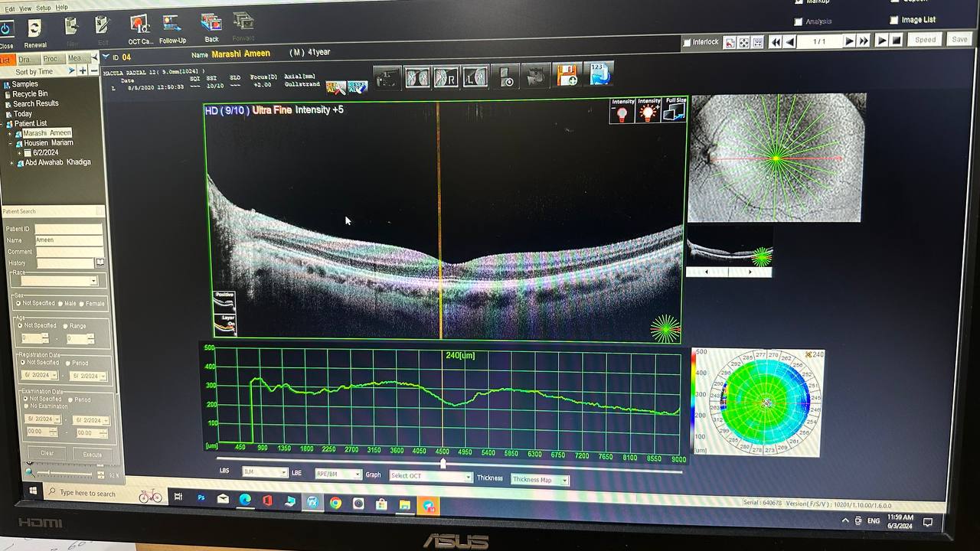Open the Graph Select OCT dropdown
Screen dimensions: 980x551
click(x=431, y=476)
